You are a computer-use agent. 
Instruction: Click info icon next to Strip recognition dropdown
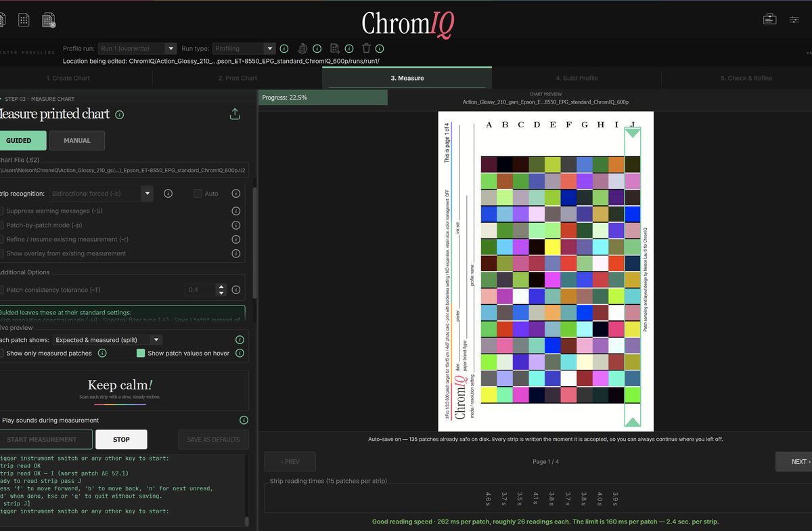(168, 194)
